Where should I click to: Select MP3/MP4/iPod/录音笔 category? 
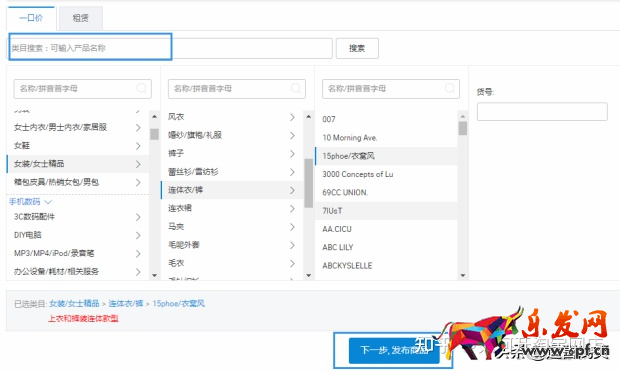click(78, 253)
